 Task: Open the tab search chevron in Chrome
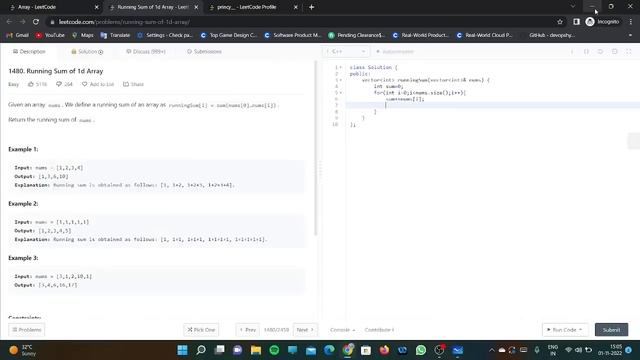pyautogui.click(x=573, y=7)
